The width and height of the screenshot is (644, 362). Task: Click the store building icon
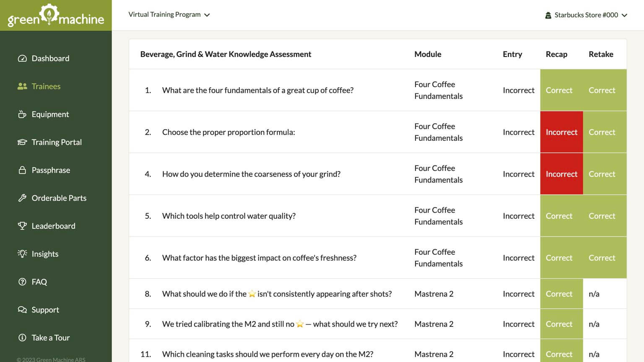tap(548, 16)
